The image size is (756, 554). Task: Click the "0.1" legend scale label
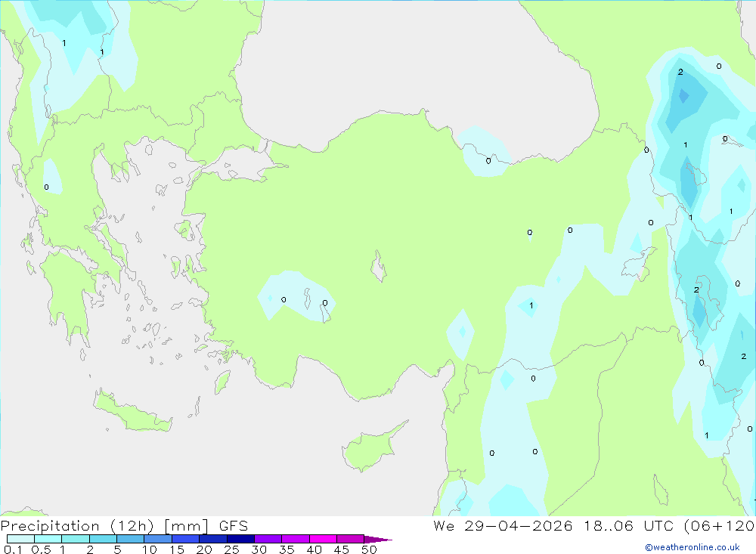coord(13,549)
